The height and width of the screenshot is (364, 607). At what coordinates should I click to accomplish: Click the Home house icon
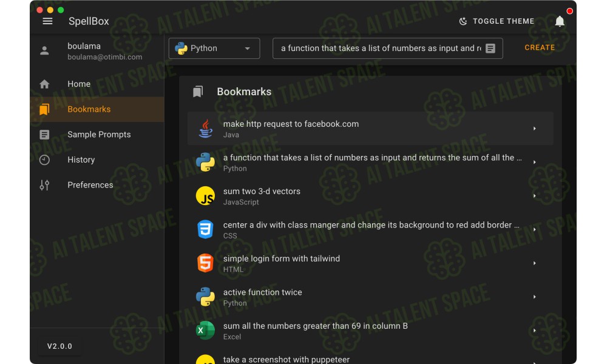coord(44,84)
